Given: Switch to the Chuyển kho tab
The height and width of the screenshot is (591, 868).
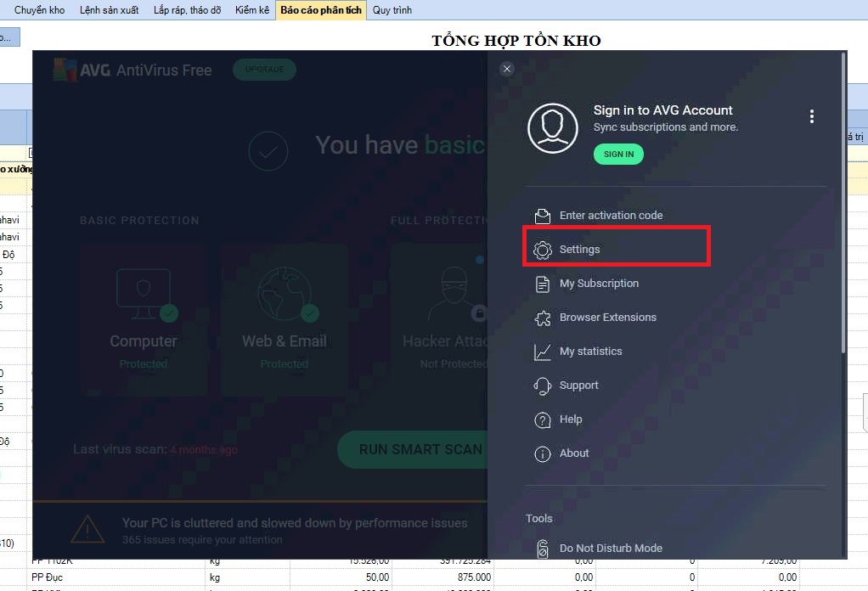Looking at the screenshot, I should pyautogui.click(x=39, y=10).
